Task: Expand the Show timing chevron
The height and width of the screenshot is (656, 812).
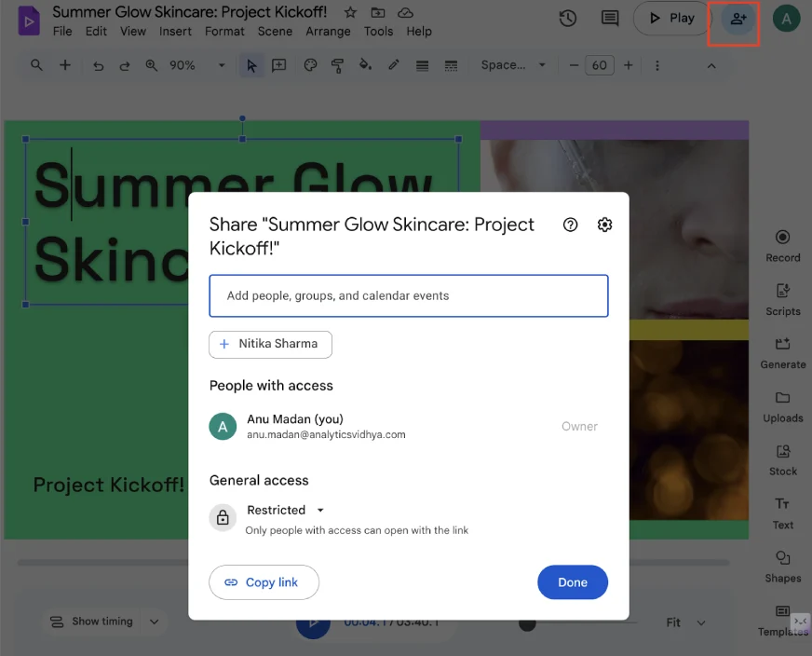Action: 155,622
